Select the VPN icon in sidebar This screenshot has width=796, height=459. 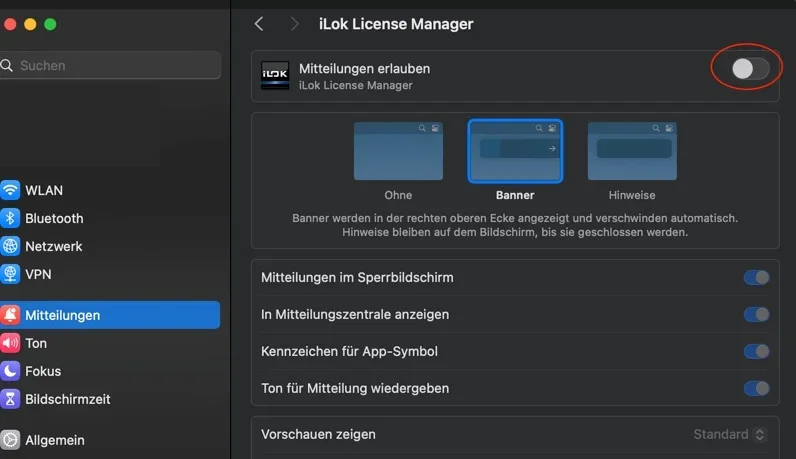(10, 274)
